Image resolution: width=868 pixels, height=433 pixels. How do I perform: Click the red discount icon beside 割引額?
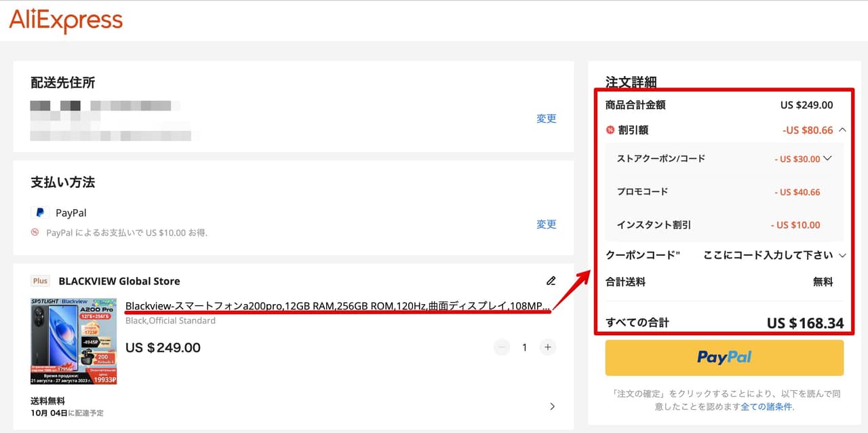[x=610, y=130]
